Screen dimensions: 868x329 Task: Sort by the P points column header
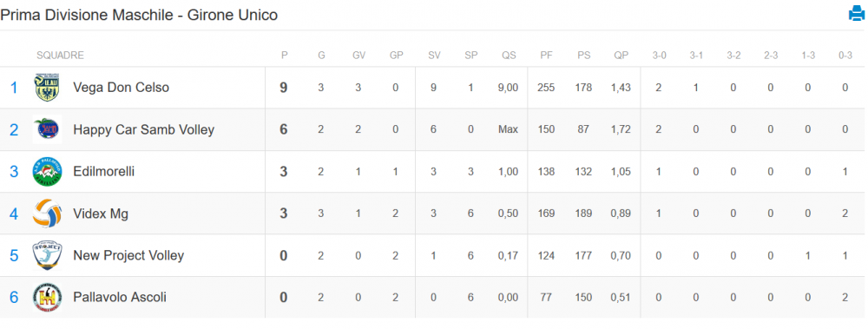coord(285,56)
